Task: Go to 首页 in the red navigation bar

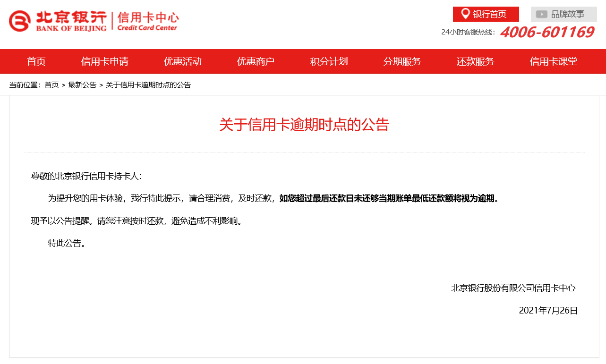Action: pos(36,61)
